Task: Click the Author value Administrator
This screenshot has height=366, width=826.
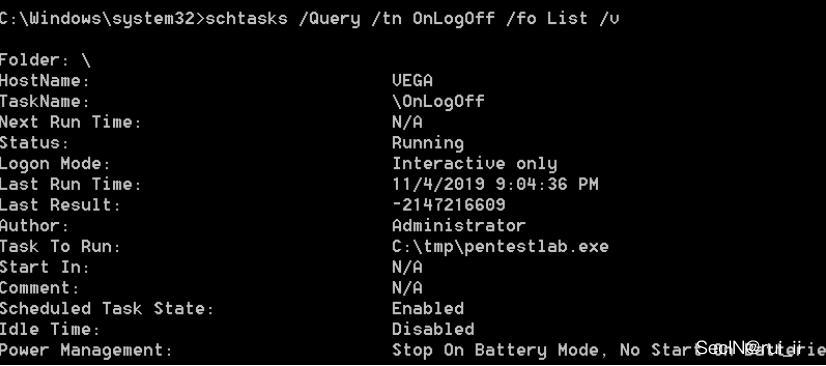Action: tap(459, 226)
